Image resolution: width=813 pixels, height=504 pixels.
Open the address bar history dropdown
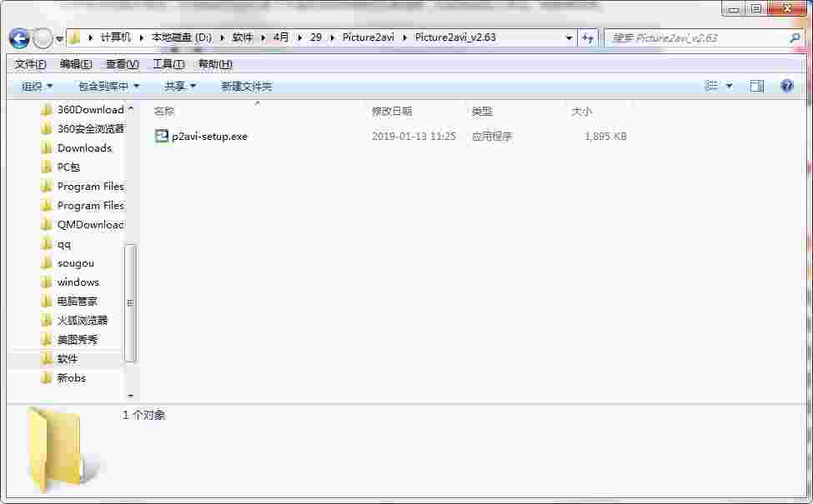tap(569, 37)
